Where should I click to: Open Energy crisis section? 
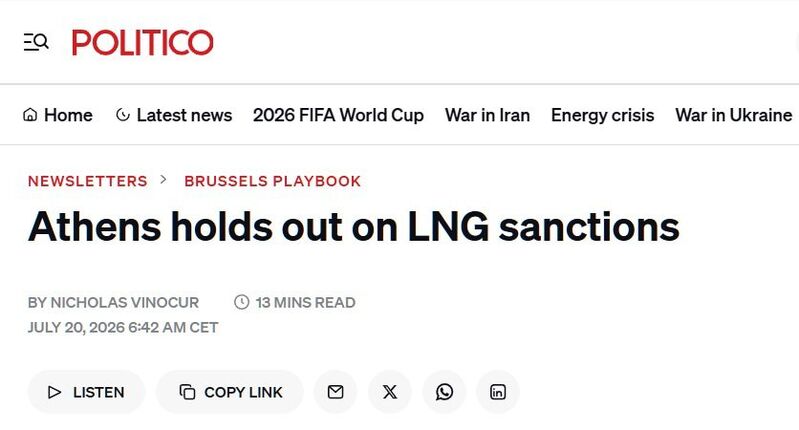[x=602, y=115]
